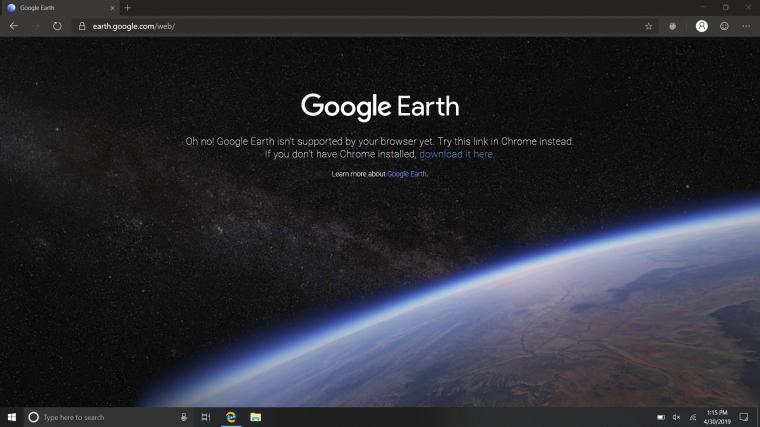Open the Action Center notifications
The image size is (760, 427).
click(x=744, y=417)
